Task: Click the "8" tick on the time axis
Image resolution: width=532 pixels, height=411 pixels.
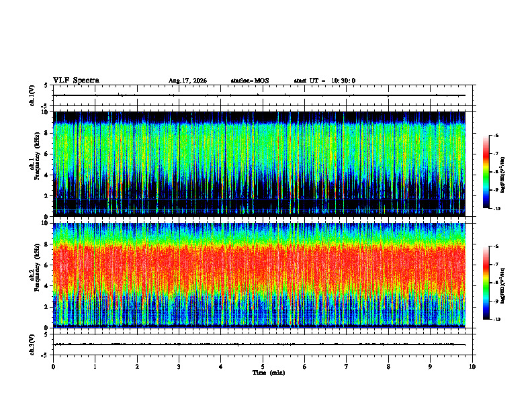Action: (x=388, y=367)
